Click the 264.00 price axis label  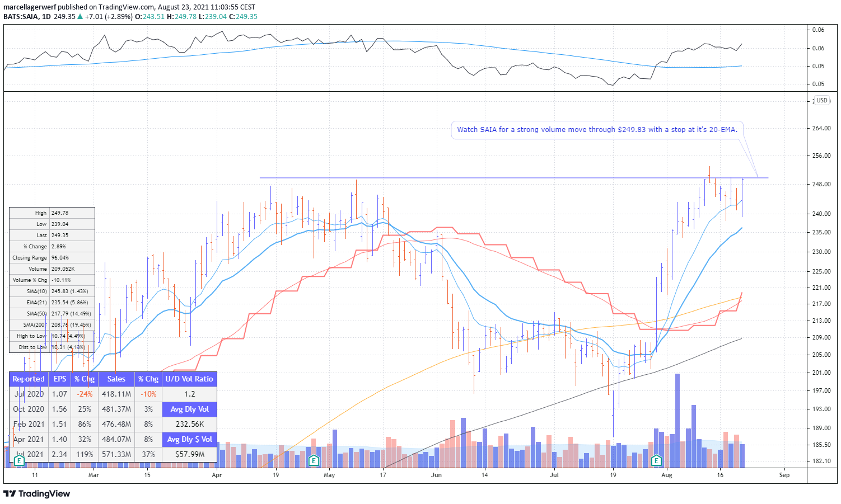tap(821, 128)
